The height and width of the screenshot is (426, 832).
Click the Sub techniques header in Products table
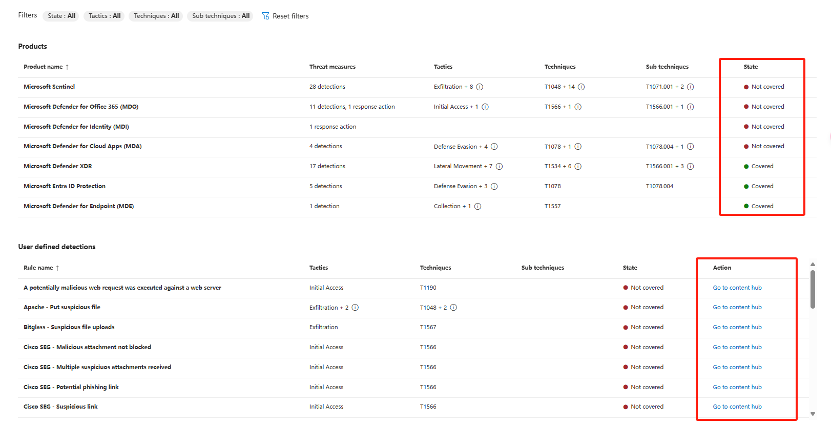point(667,67)
